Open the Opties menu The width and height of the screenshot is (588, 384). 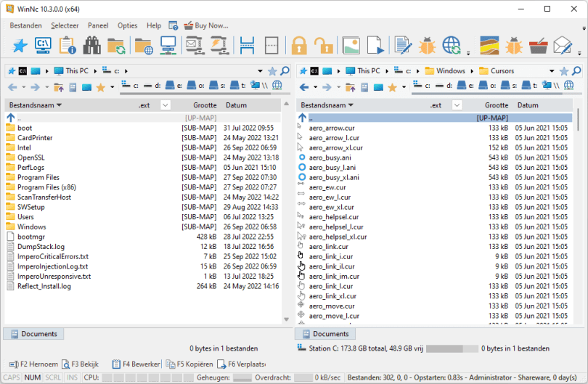coord(128,25)
